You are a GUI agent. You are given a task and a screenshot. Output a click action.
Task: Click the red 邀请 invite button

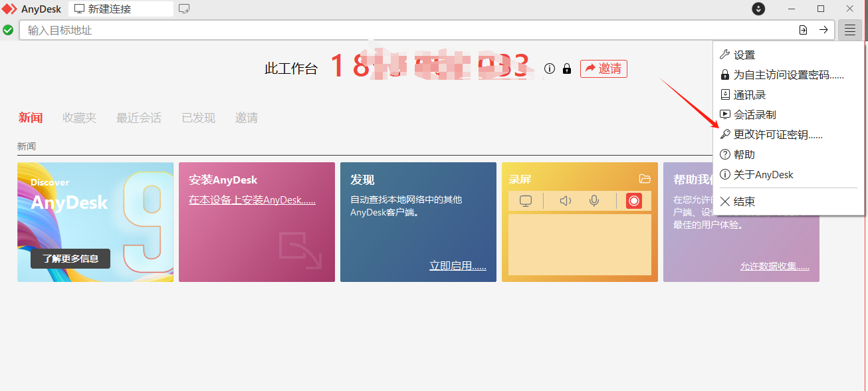(603, 68)
